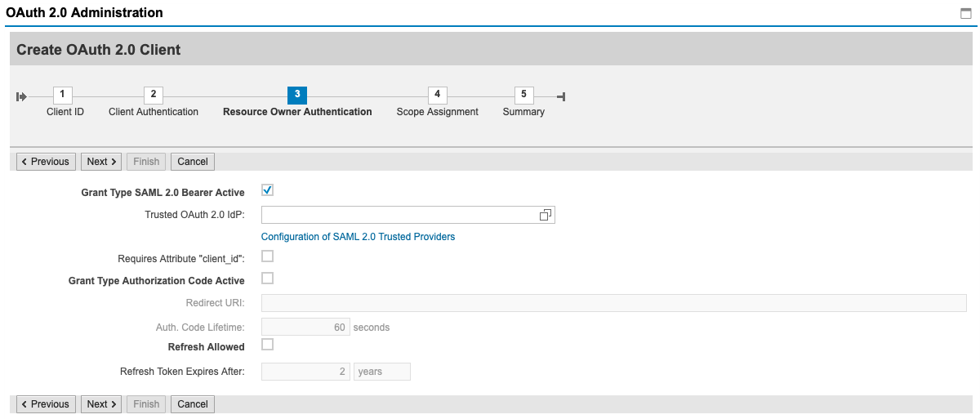
Task: Uncheck Grant Type SAML 2.0 Bearer Active
Action: tap(267, 190)
